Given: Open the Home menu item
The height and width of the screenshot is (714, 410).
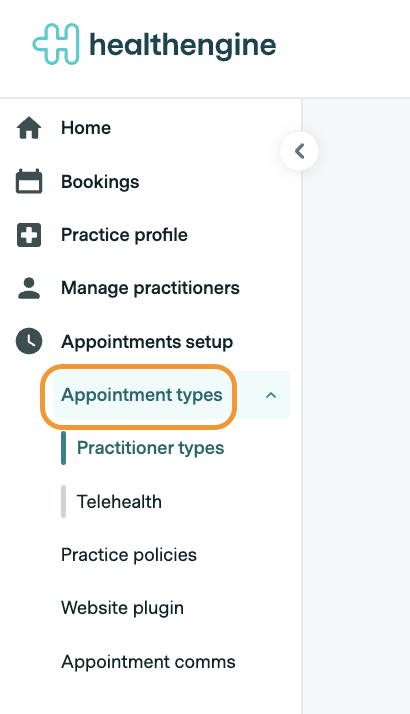Looking at the screenshot, I should coord(86,128).
